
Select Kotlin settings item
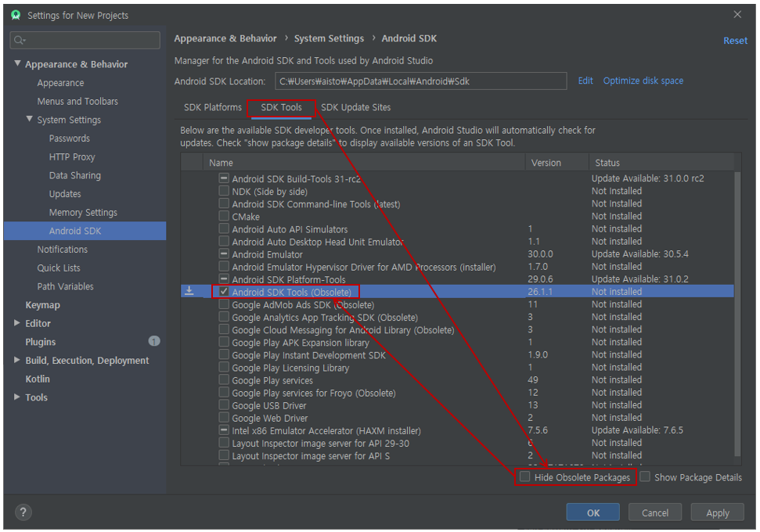(38, 379)
